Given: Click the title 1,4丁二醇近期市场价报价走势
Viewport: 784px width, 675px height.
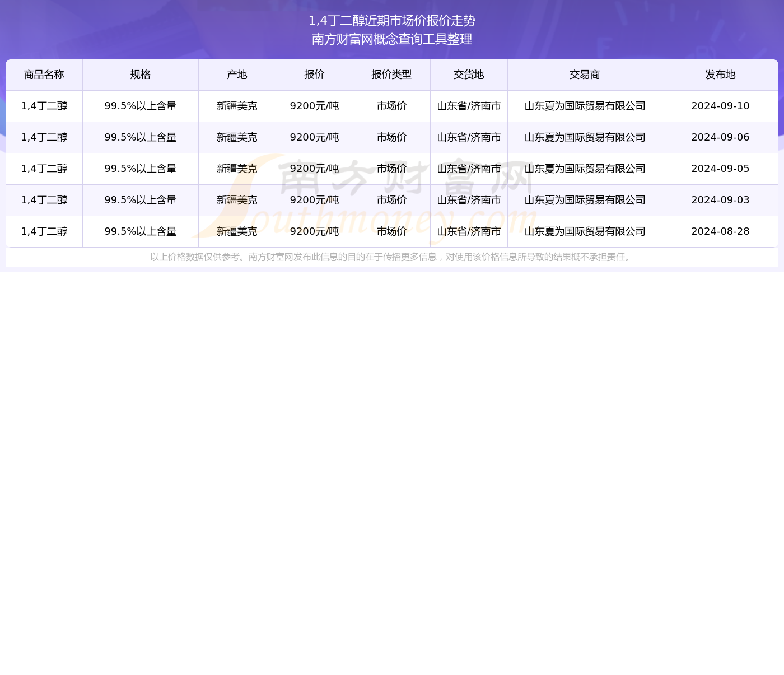Looking at the screenshot, I should pyautogui.click(x=392, y=21).
